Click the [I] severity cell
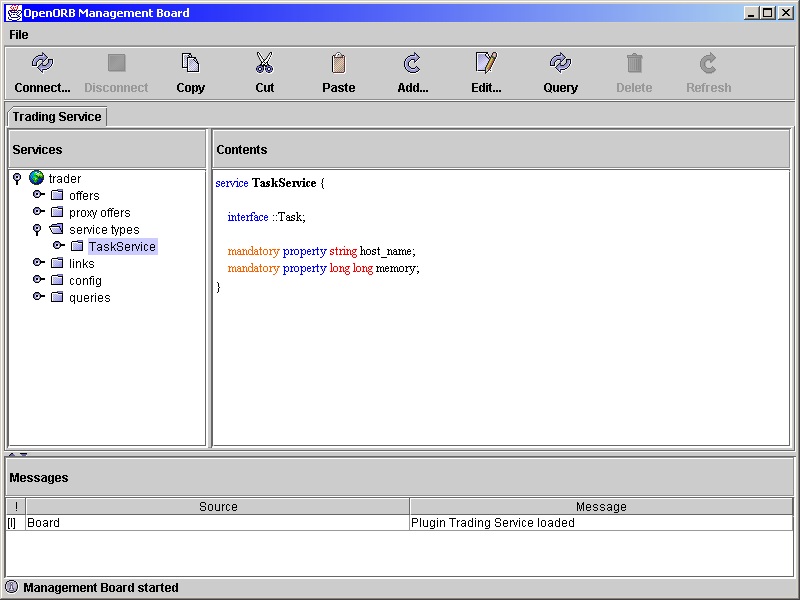 [16, 522]
